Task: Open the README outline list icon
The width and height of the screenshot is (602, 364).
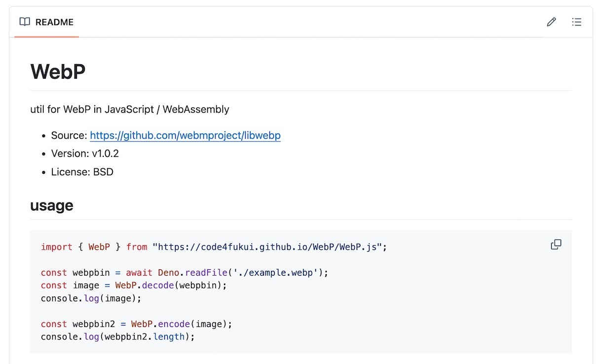Action: point(576,22)
